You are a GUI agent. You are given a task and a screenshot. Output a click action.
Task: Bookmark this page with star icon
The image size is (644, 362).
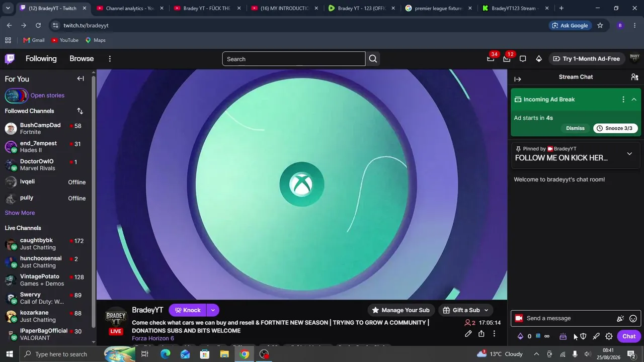click(x=600, y=25)
